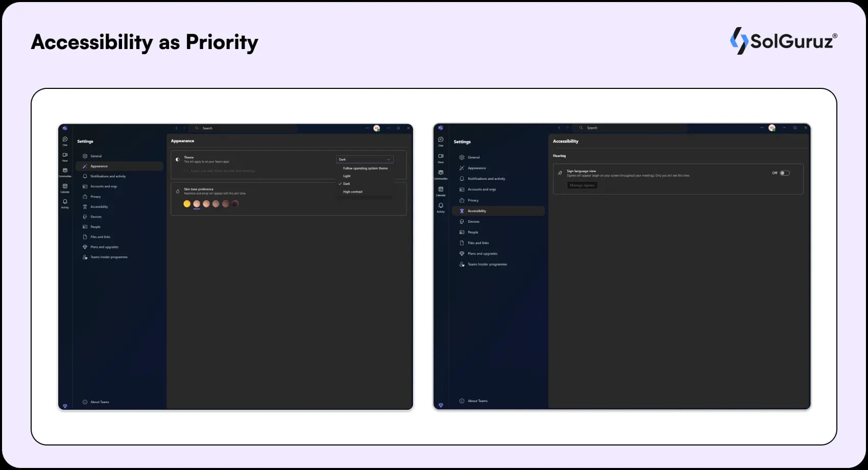Choose the High contrast theme option
Image resolution: width=868 pixels, height=470 pixels.
[x=353, y=192]
